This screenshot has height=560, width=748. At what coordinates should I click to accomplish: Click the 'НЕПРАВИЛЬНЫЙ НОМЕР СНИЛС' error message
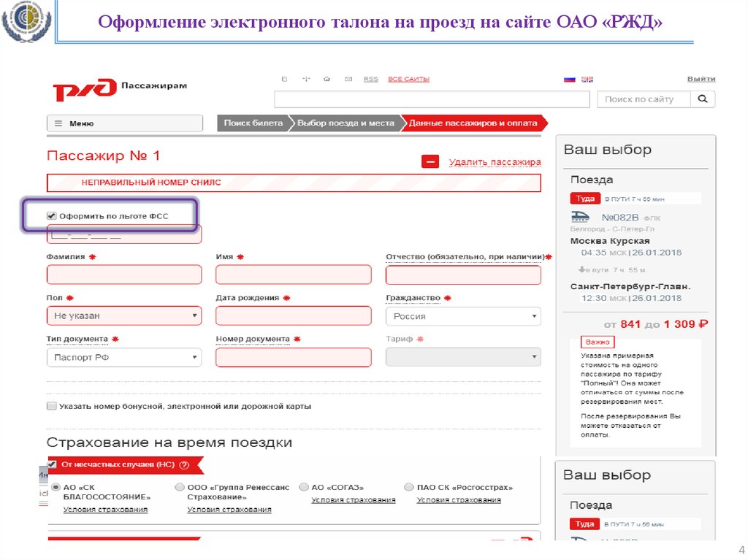coord(294,183)
